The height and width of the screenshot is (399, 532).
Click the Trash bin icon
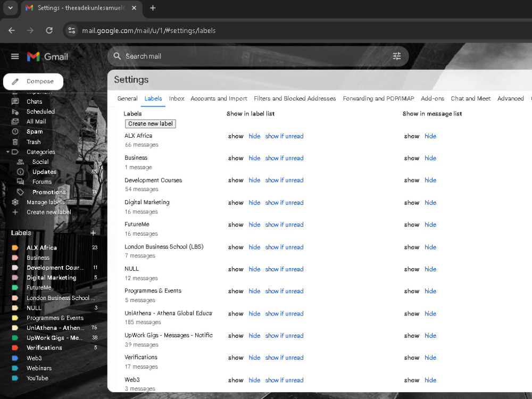click(15, 142)
